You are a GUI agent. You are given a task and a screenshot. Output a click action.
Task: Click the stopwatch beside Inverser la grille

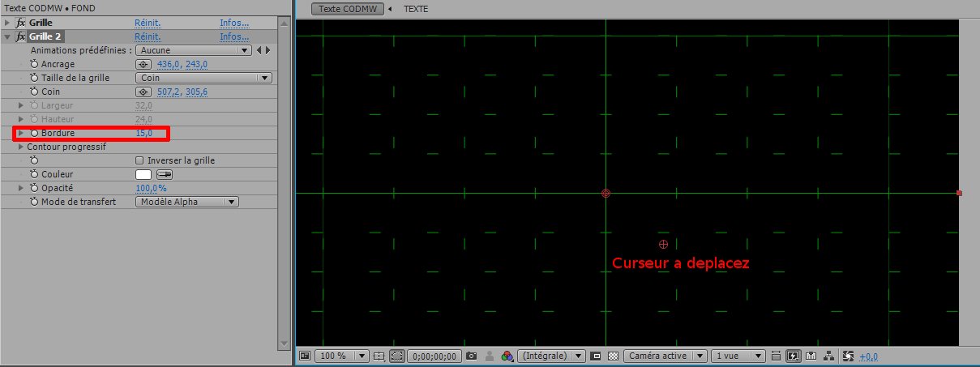click(x=34, y=160)
